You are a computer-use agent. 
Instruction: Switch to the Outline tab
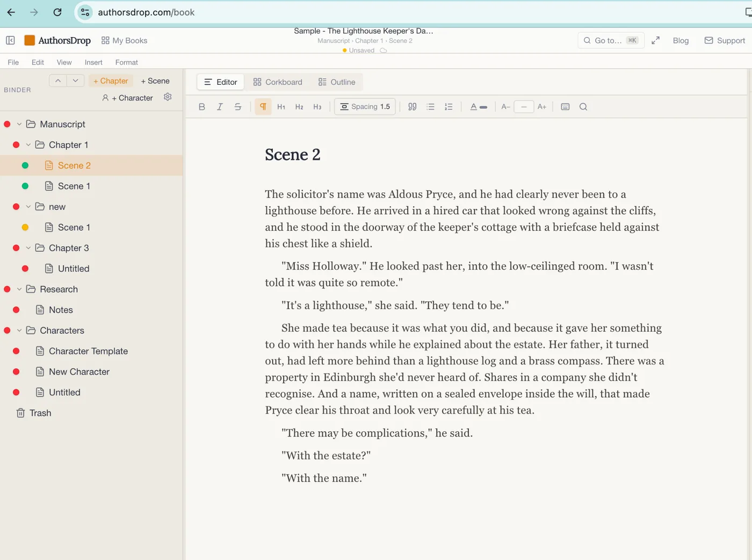337,82
